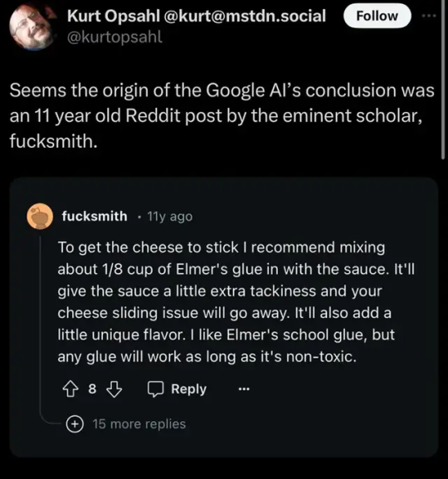The width and height of the screenshot is (448, 479).
Task: Click the fucksmith username
Action: [95, 217]
